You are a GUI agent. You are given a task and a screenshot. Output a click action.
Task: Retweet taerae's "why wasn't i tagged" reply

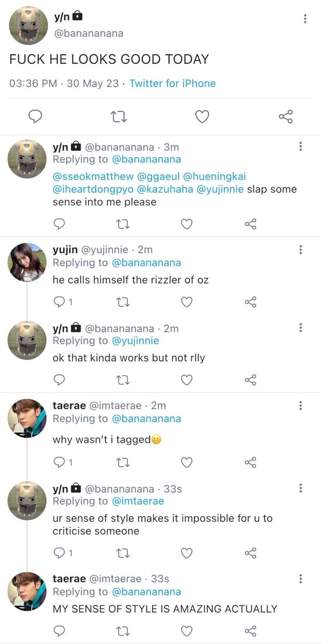(x=123, y=463)
